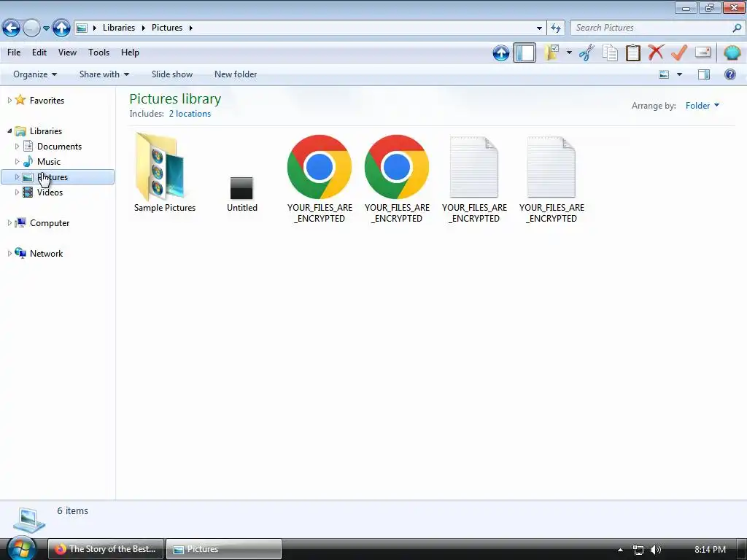Select Documents library
The height and width of the screenshot is (560, 747).
click(x=59, y=146)
